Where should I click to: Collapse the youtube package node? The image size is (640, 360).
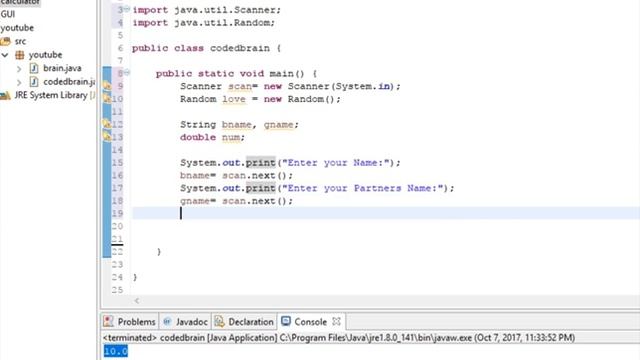click(5, 55)
